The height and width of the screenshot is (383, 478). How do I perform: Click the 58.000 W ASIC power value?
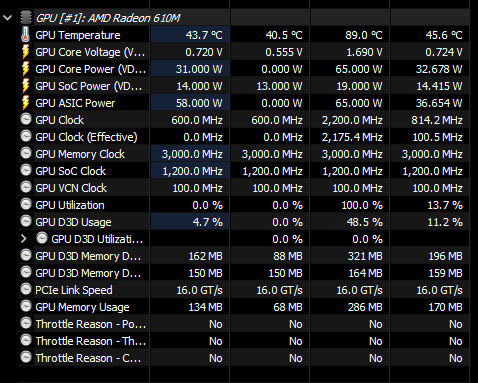[199, 103]
